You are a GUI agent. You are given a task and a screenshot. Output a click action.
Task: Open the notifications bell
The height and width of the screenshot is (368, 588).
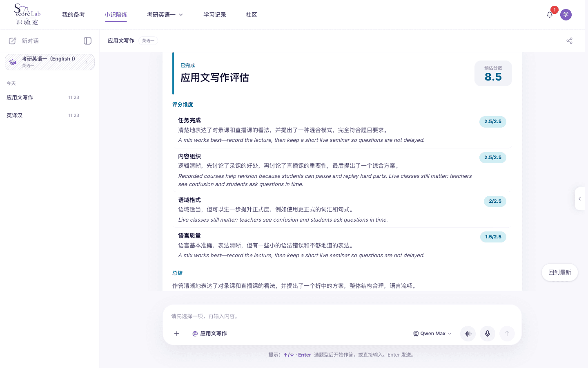tap(550, 15)
